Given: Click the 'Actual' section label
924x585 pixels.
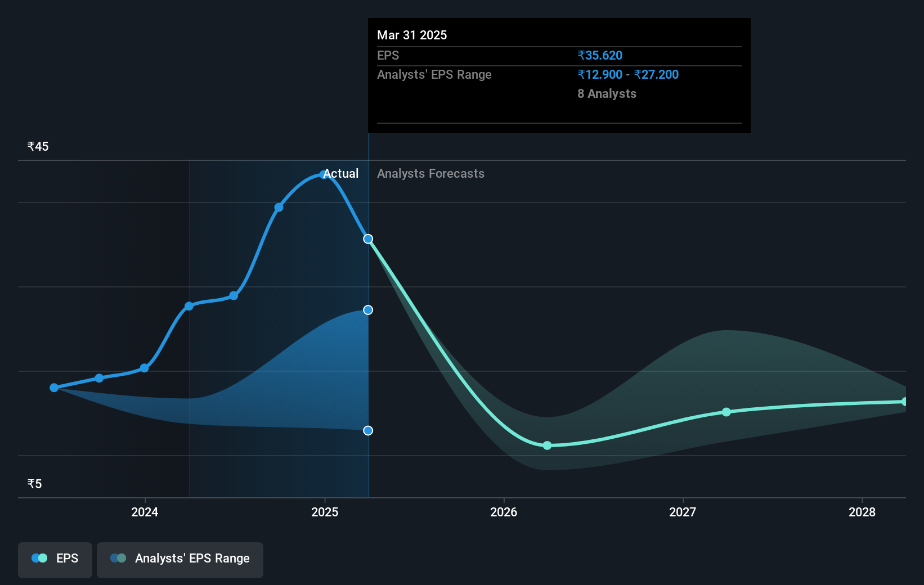Looking at the screenshot, I should coord(341,173).
